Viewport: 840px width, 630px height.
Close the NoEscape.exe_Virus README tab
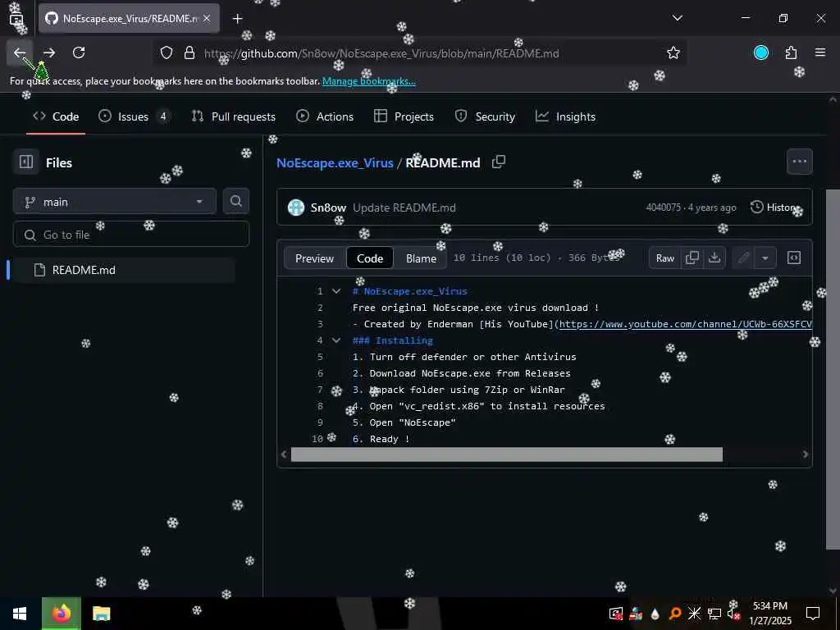tap(207, 18)
